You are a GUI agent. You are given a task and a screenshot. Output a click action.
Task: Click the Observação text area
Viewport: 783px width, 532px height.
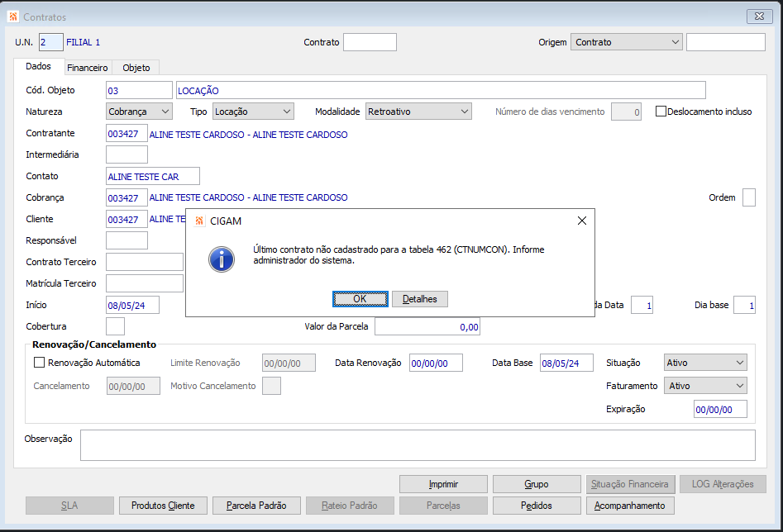pyautogui.click(x=418, y=445)
